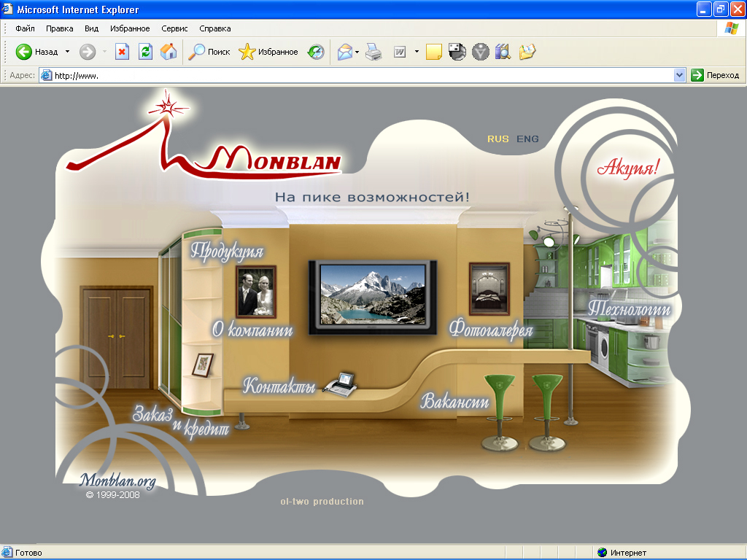
Task: Expand the Mail dropdown arrow
Action: pyautogui.click(x=357, y=52)
